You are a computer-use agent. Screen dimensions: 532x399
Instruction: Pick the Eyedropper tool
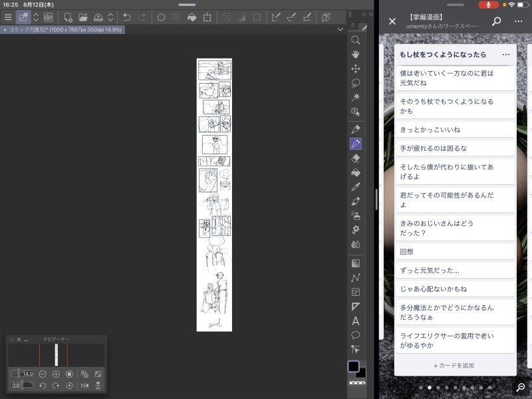pos(356,187)
